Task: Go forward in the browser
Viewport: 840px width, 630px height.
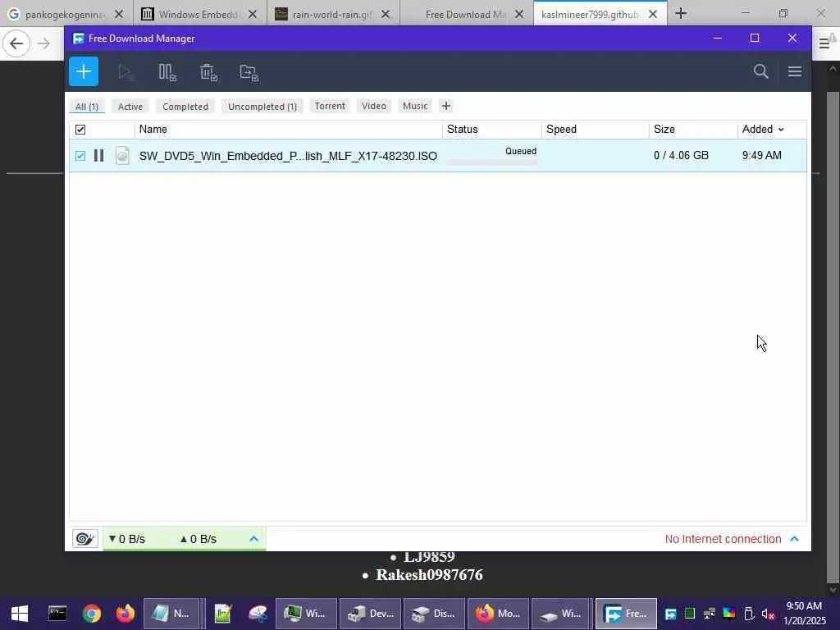Action: (44, 43)
